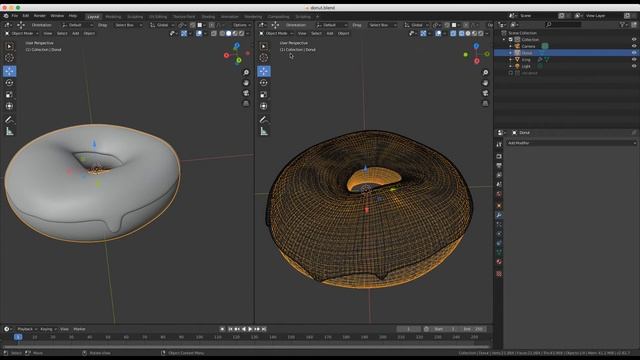Open the Window menu
The width and height of the screenshot is (640, 360).
click(x=57, y=16)
